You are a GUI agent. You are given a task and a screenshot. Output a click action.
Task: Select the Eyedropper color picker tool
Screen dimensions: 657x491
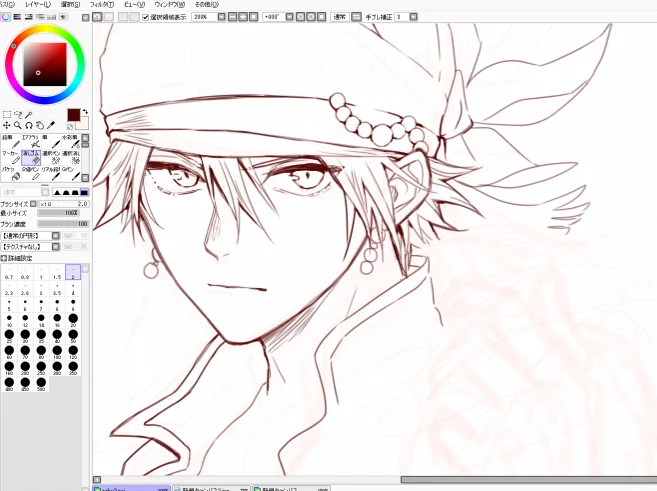tap(51, 125)
